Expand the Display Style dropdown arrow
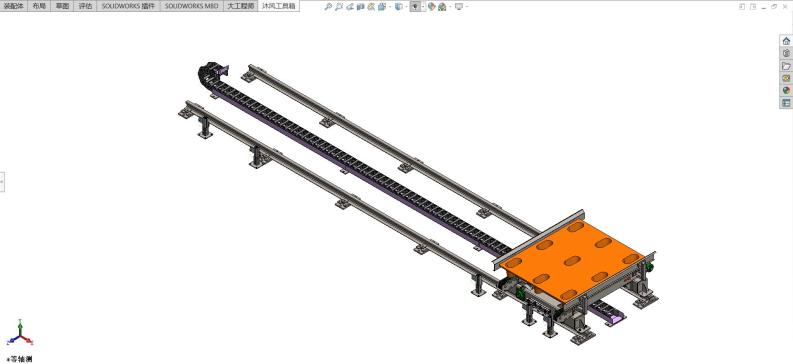 pyautogui.click(x=407, y=7)
